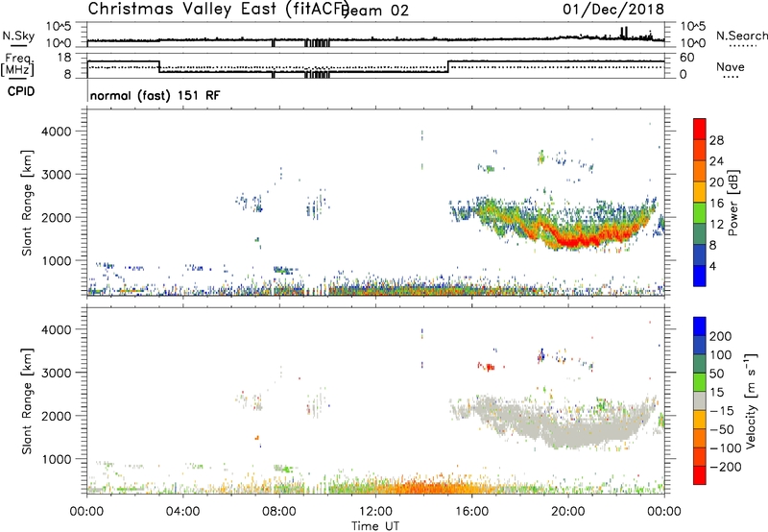
Task: Click the "Time UT" axis label
Action: tap(375, 526)
